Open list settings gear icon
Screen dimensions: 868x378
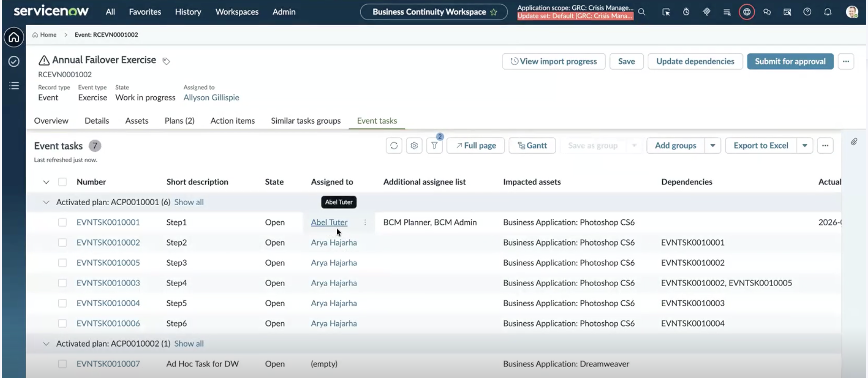point(414,145)
